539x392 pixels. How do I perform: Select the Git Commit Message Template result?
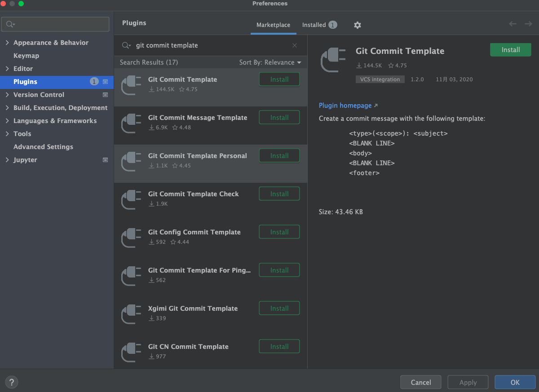point(211,125)
